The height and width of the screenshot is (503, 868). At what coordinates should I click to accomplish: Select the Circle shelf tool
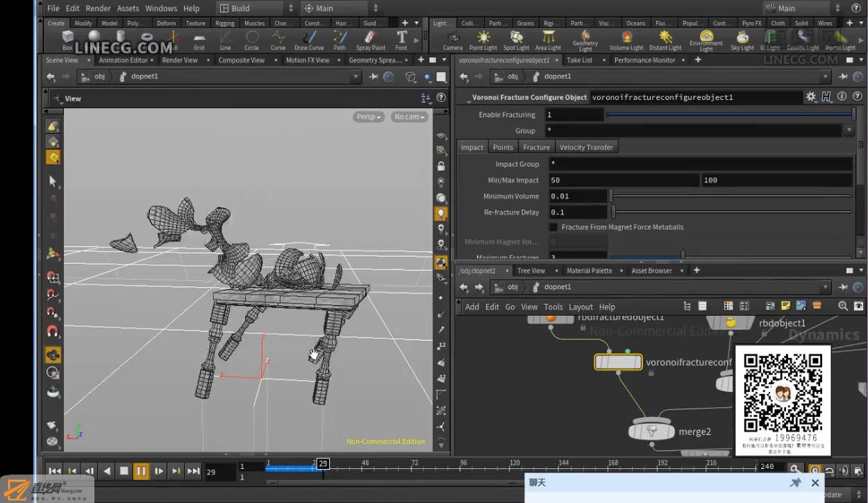(251, 41)
